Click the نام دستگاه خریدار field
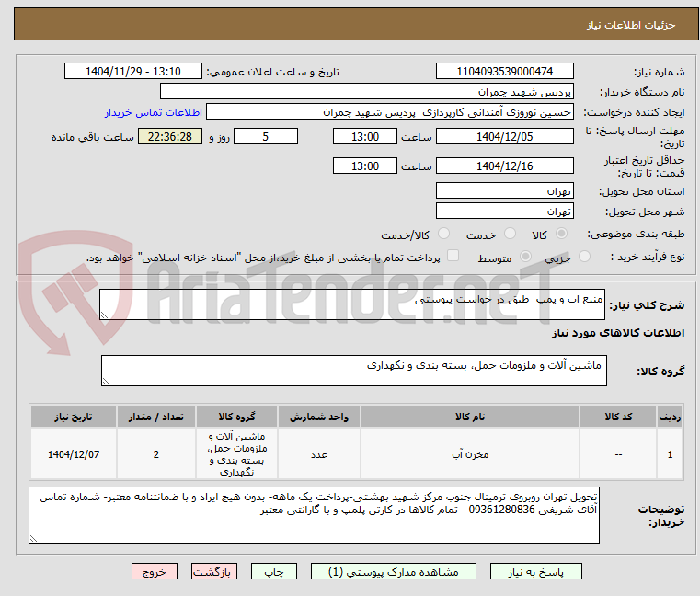 pos(366,92)
